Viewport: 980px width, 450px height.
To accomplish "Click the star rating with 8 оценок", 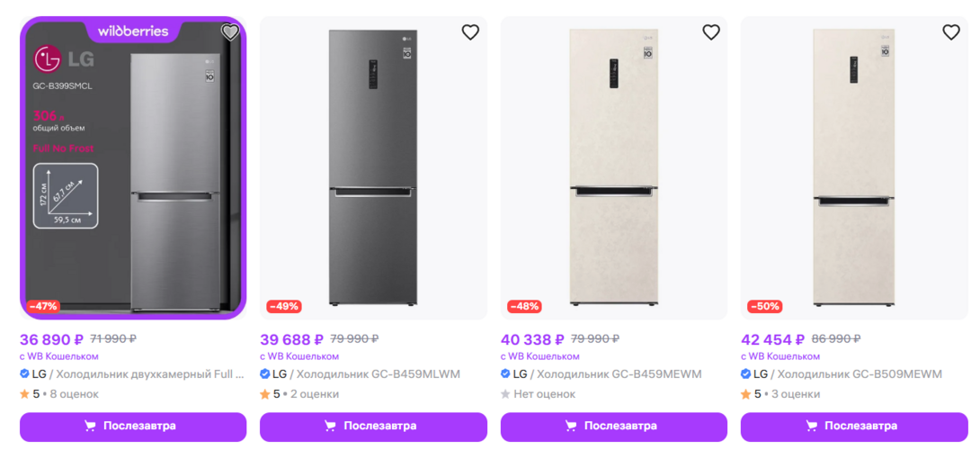I will point(59,394).
